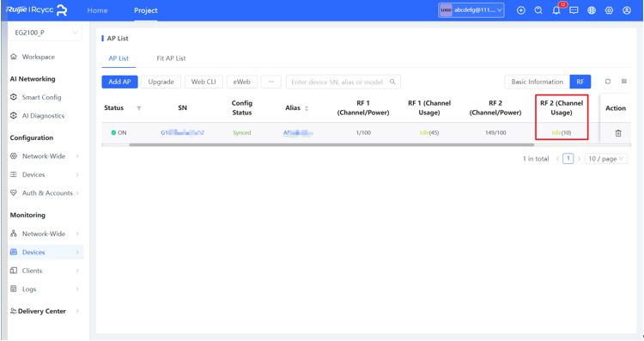Open the user profile icon
Viewport: 644px width, 341px height.
coord(627,10)
